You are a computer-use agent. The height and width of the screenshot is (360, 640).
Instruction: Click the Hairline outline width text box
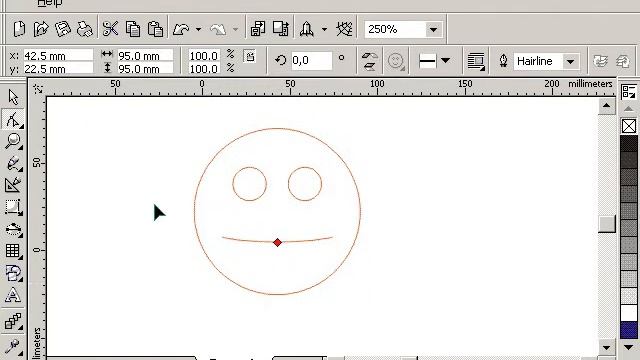click(538, 61)
